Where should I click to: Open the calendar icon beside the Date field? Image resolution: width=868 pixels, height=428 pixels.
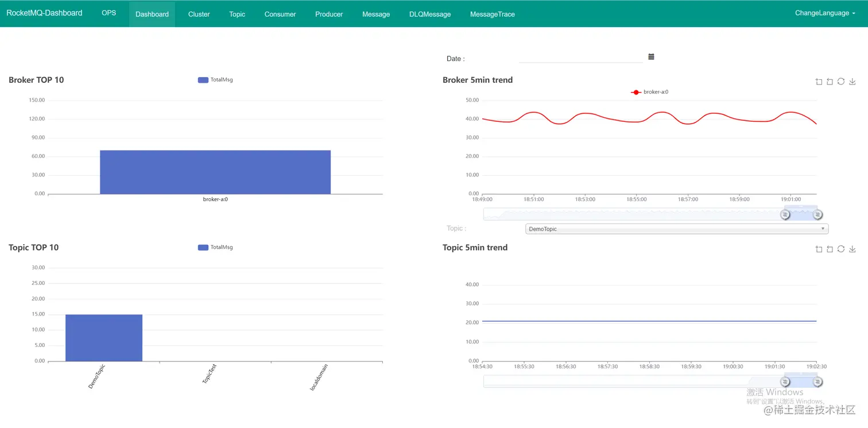tap(651, 56)
